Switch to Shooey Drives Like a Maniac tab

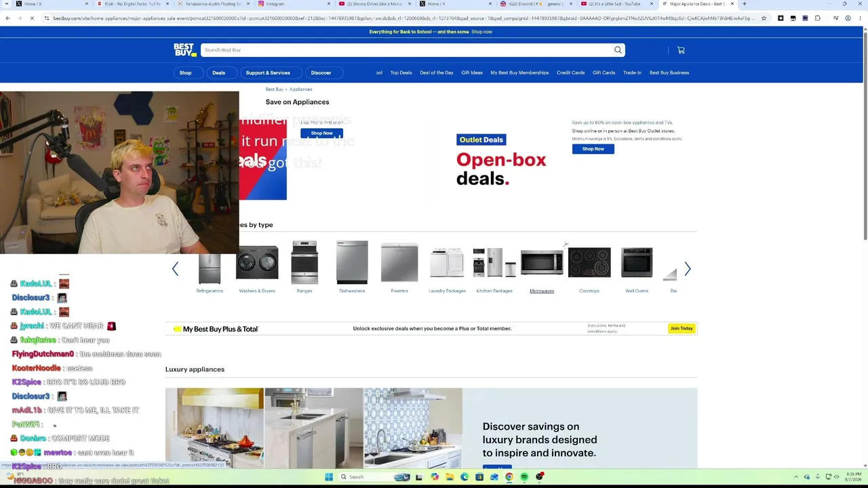[374, 4]
